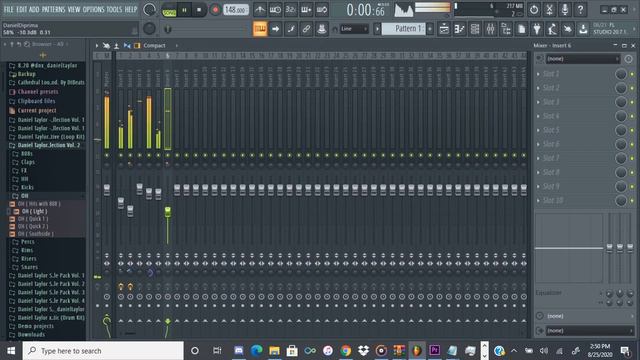Toggle the Mixer view icon in toolbar
640x360 pixels.
point(491,29)
